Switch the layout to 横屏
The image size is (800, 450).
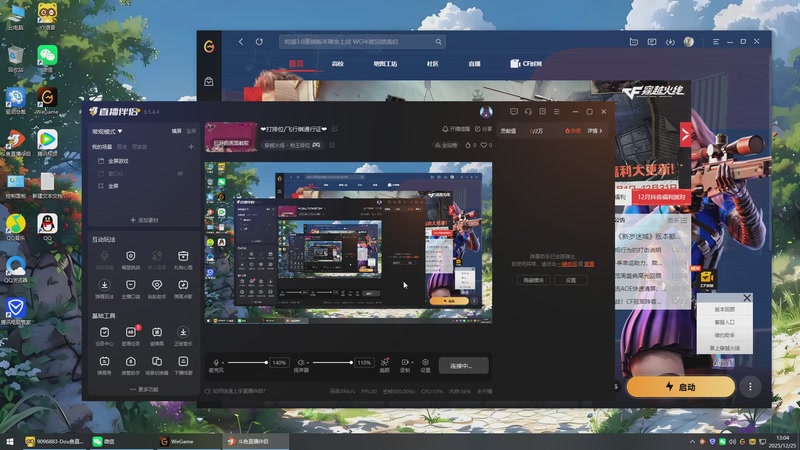click(176, 131)
